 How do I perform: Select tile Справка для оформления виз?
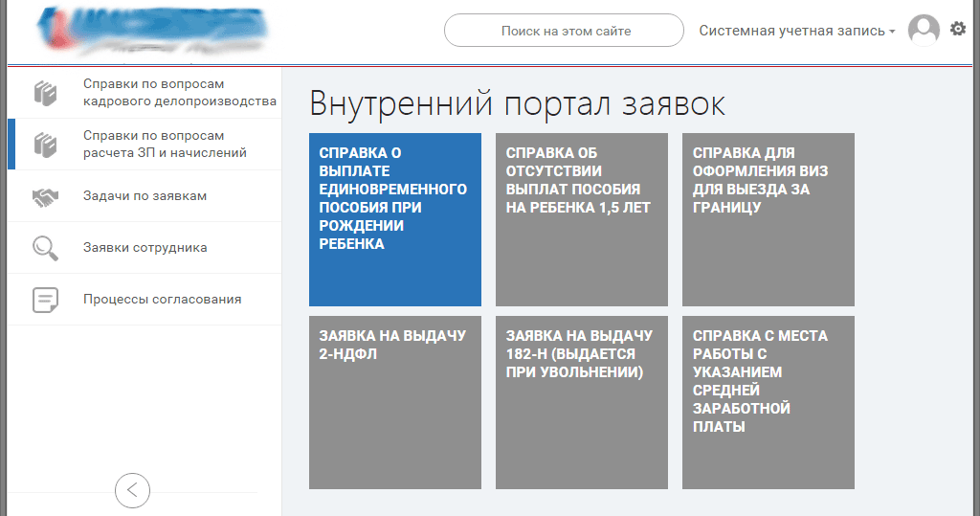pos(768,219)
